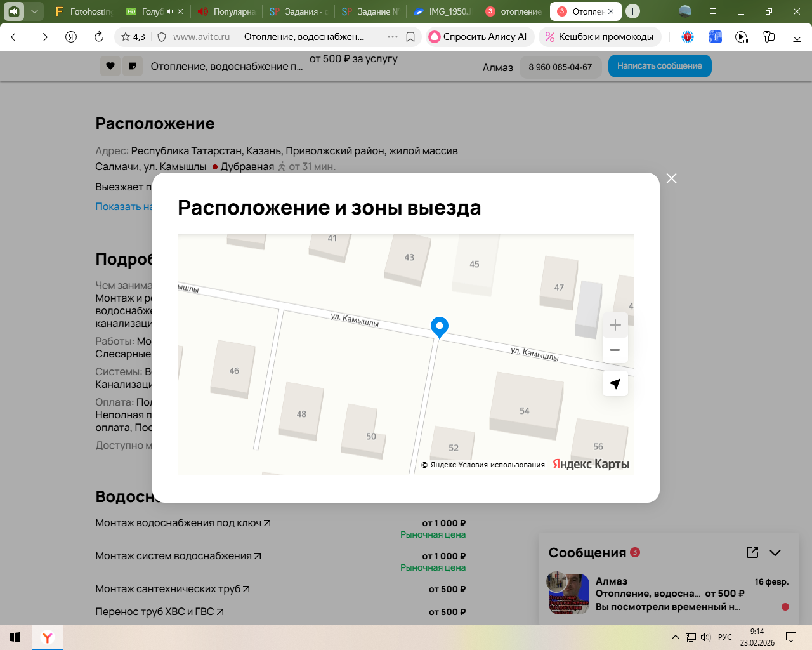Open Условия использования link on map
This screenshot has width=812, height=650.
coord(501,465)
